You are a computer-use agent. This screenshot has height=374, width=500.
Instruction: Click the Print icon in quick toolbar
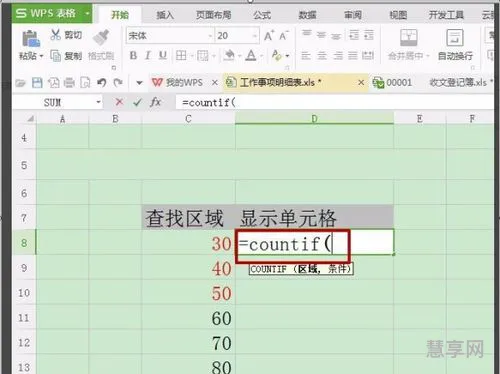[x=69, y=82]
